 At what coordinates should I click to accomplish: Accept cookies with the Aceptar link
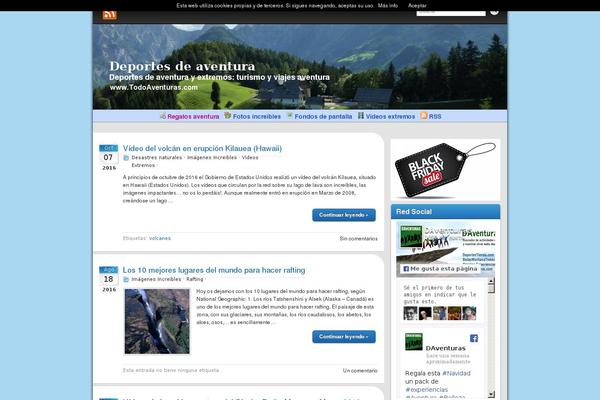[x=417, y=6]
